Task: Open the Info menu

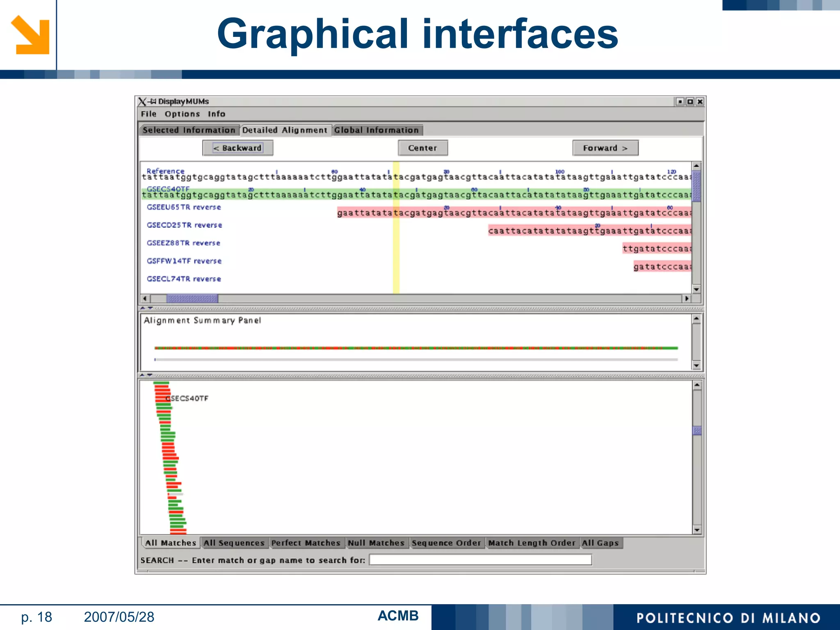Action: click(216, 114)
